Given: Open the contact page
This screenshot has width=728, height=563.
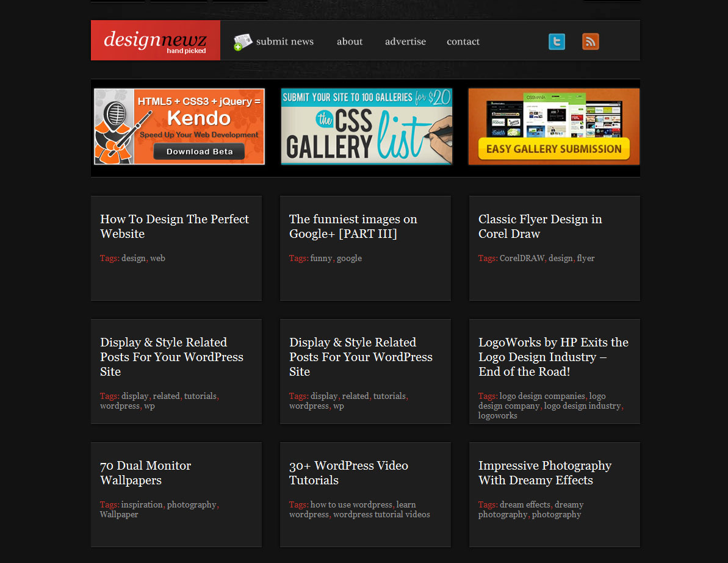Looking at the screenshot, I should [x=463, y=41].
